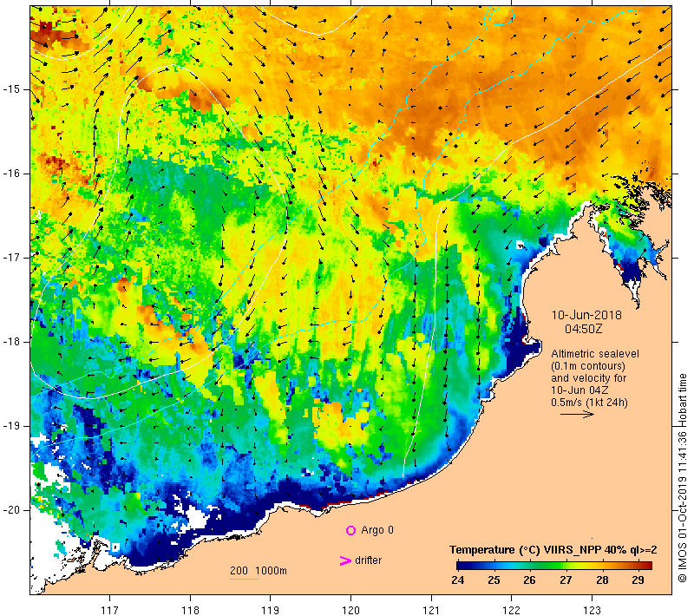Click the longitude axis label 122

pyautogui.click(x=512, y=610)
